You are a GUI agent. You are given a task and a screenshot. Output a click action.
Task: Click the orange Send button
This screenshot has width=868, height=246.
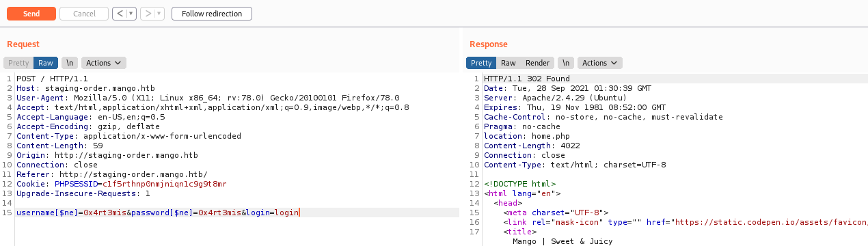31,14
